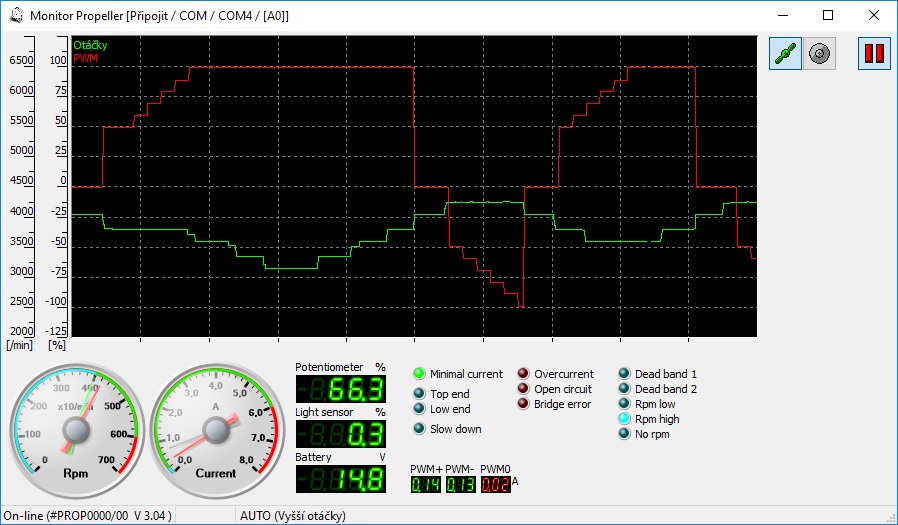
Task: Click AUTO (Vyšší otáčky) status text
Action: click(293, 516)
